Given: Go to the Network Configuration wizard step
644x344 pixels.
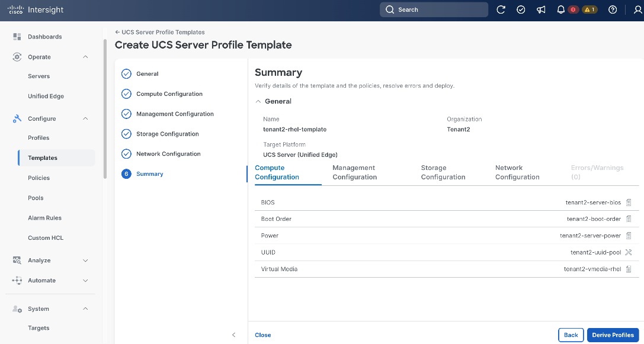Looking at the screenshot, I should [168, 154].
